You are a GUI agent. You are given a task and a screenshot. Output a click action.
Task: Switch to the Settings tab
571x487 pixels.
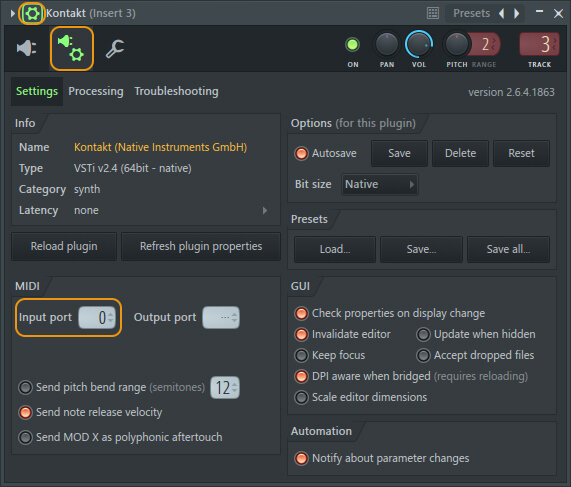click(x=37, y=91)
